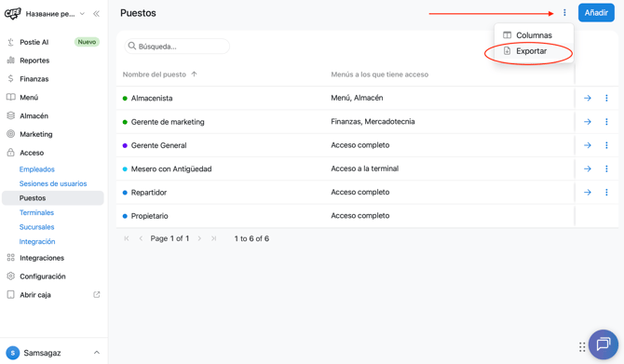The width and height of the screenshot is (624, 364).
Task: Click Menús a los que tiene acceso header
Action: tap(380, 74)
